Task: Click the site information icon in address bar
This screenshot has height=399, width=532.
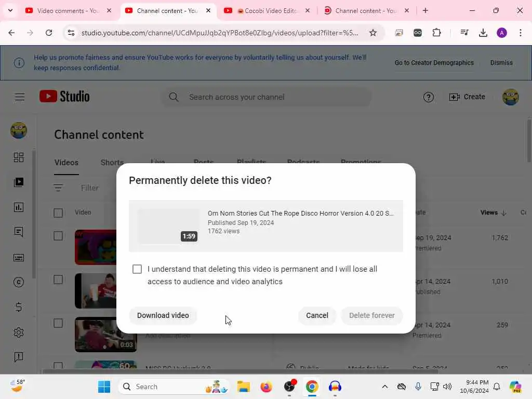Action: 71,33
